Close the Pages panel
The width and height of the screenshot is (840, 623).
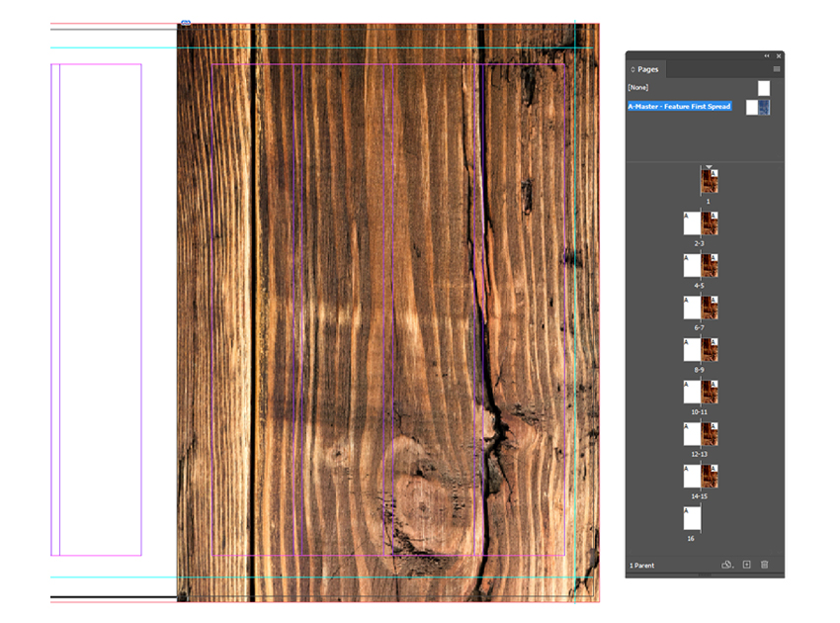point(779,55)
